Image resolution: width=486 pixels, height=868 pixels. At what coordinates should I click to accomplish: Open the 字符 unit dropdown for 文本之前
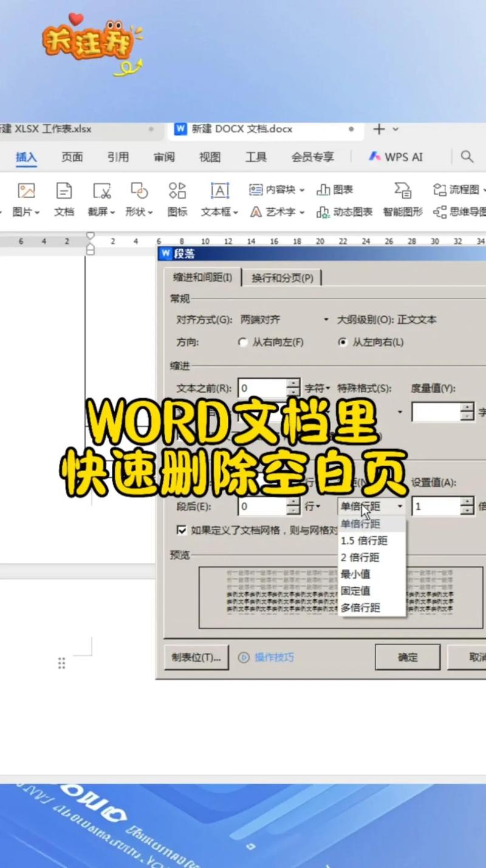click(317, 388)
